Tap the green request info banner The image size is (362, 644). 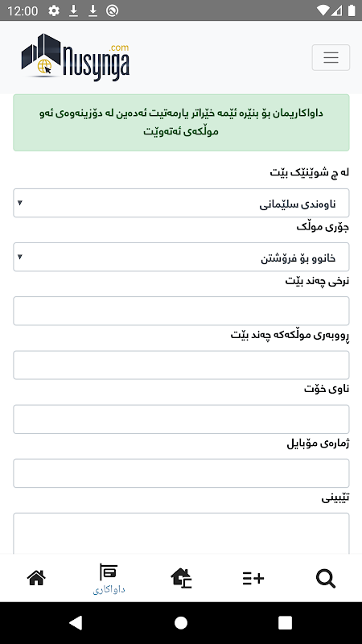[x=182, y=122]
